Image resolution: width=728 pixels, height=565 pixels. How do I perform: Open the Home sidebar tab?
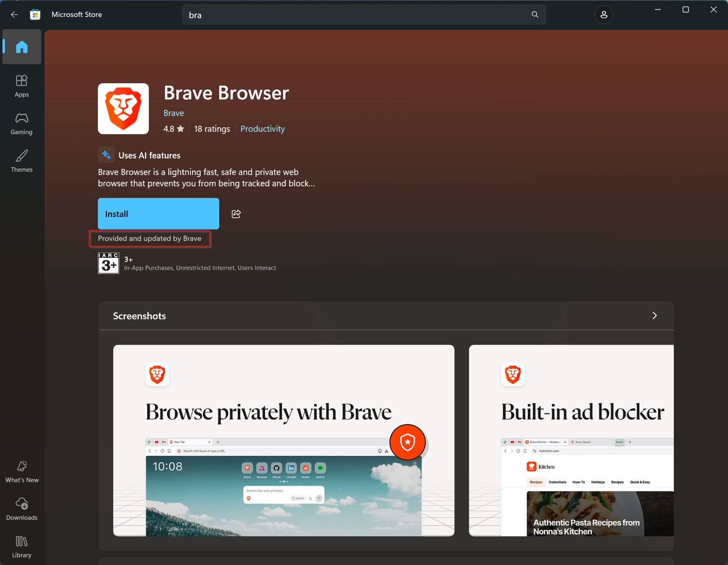pyautogui.click(x=22, y=47)
